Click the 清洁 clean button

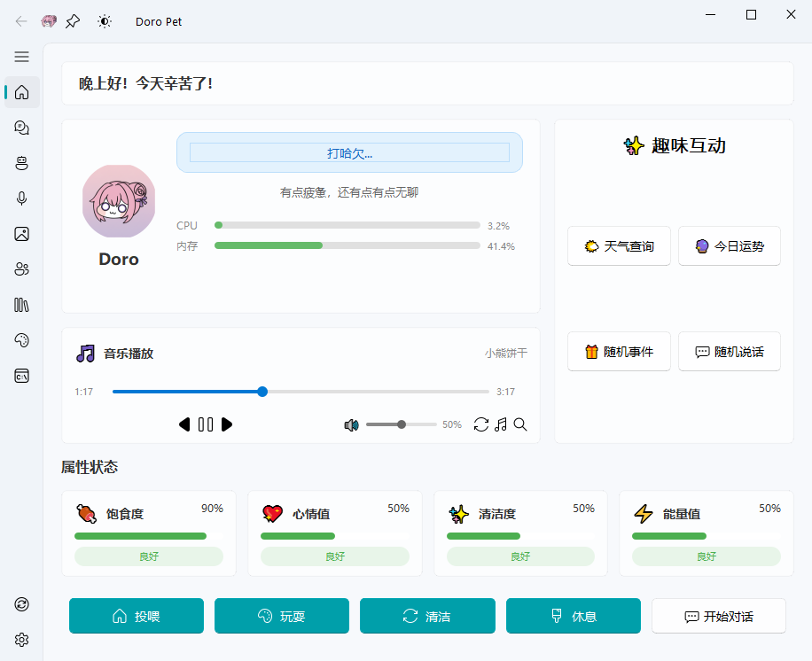click(427, 616)
